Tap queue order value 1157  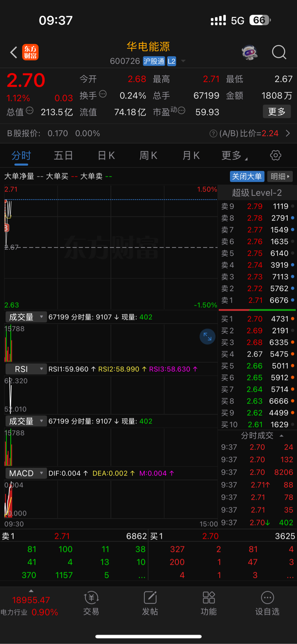pyautogui.click(x=64, y=575)
